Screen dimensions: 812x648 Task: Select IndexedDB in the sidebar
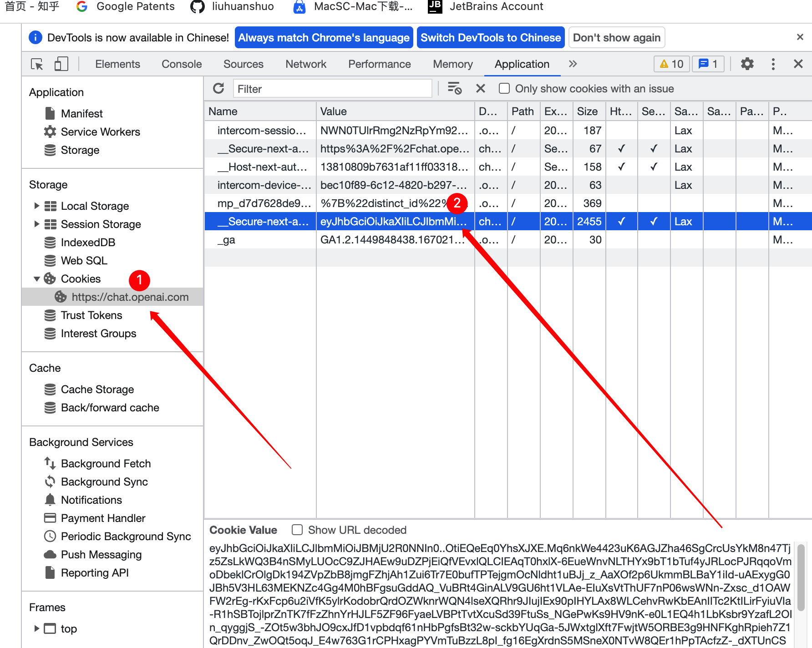87,242
